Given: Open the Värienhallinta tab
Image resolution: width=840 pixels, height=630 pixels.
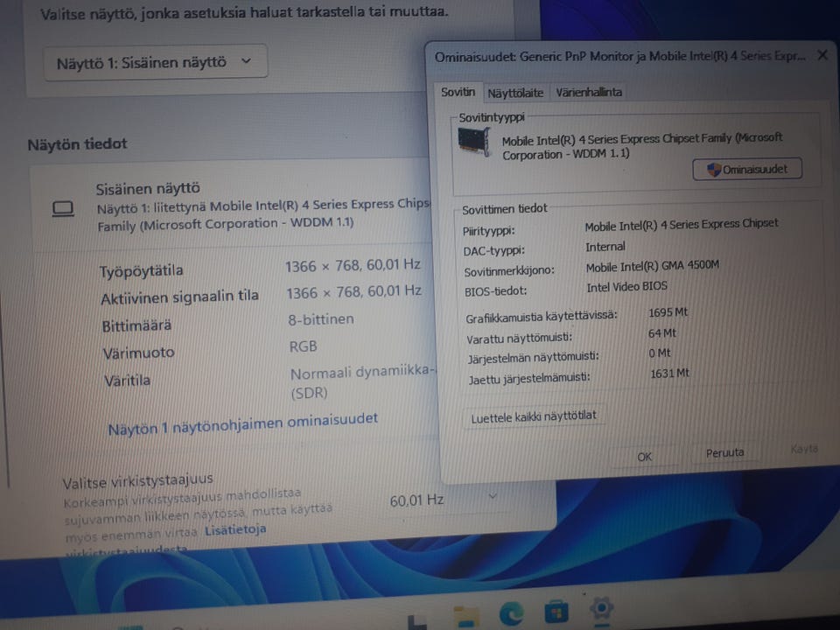Looking at the screenshot, I should click(x=589, y=92).
